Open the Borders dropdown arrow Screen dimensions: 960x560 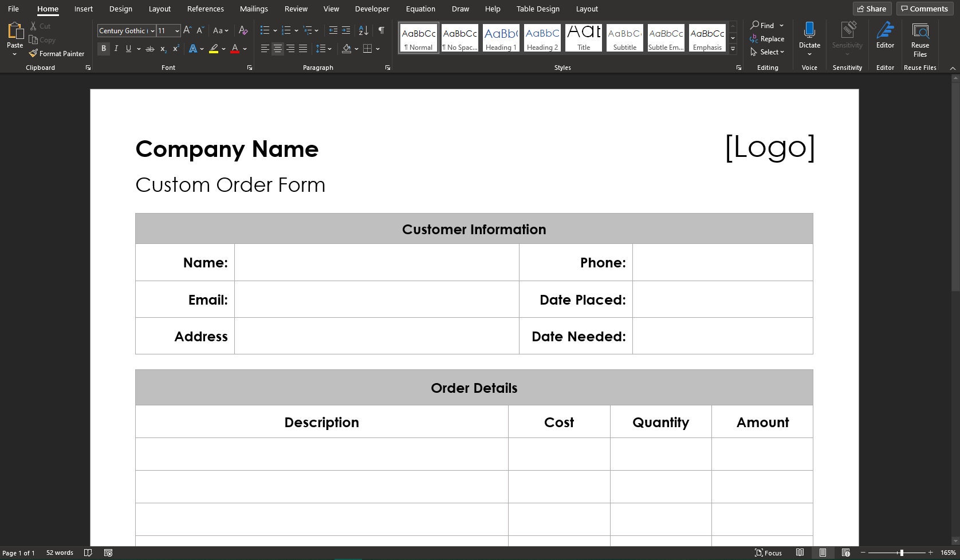[377, 49]
